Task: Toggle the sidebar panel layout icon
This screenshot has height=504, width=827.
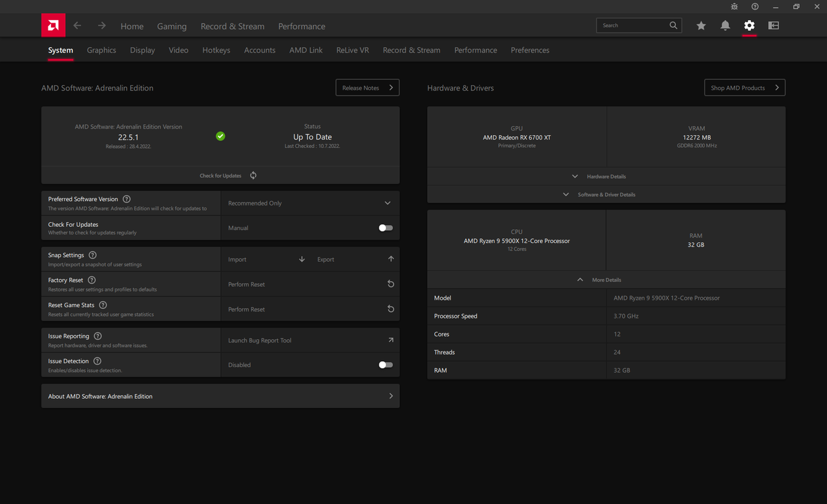Action: pos(773,25)
